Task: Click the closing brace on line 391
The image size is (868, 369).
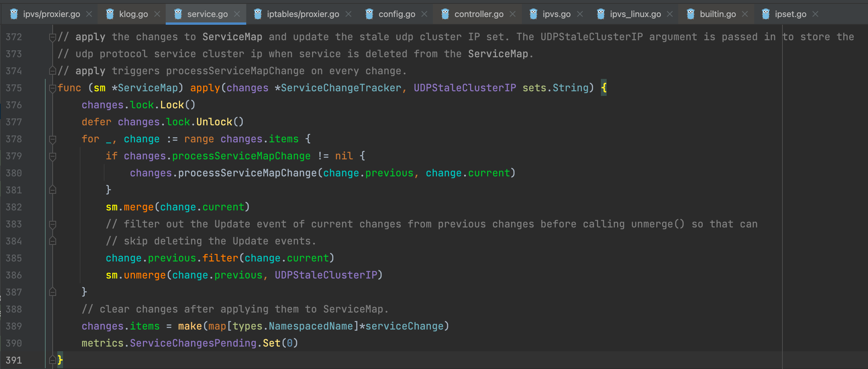Action: tap(60, 360)
